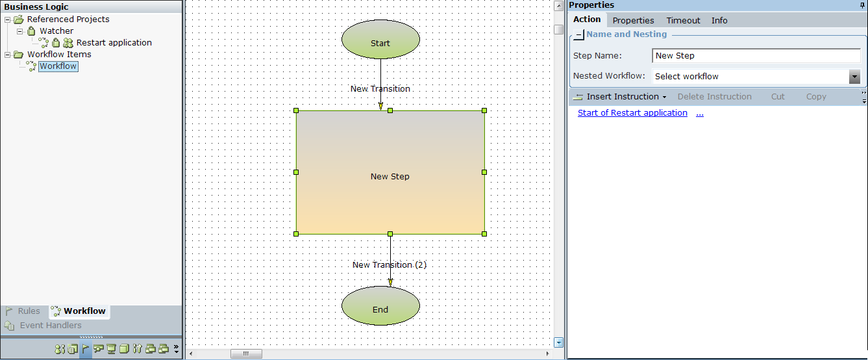868x360 pixels.
Task: Pin the Properties panel with pushpin icon
Action: (862, 5)
